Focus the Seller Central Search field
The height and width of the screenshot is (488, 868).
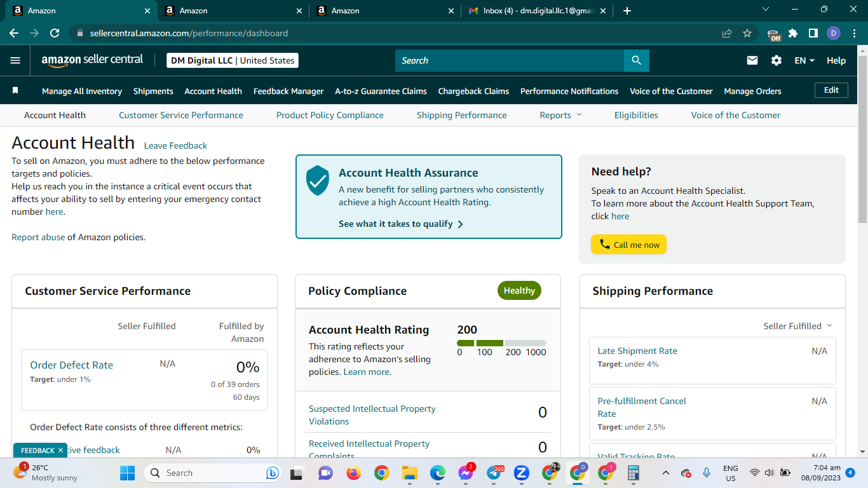click(x=510, y=60)
